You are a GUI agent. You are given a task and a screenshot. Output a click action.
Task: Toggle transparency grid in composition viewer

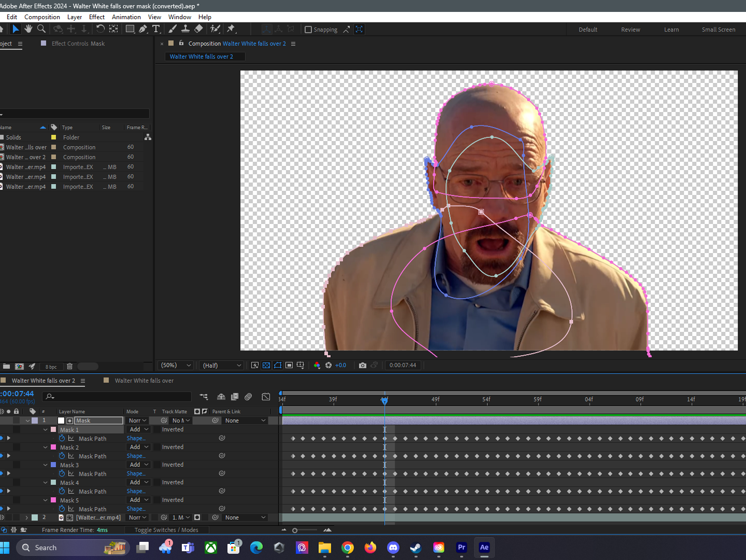(266, 366)
